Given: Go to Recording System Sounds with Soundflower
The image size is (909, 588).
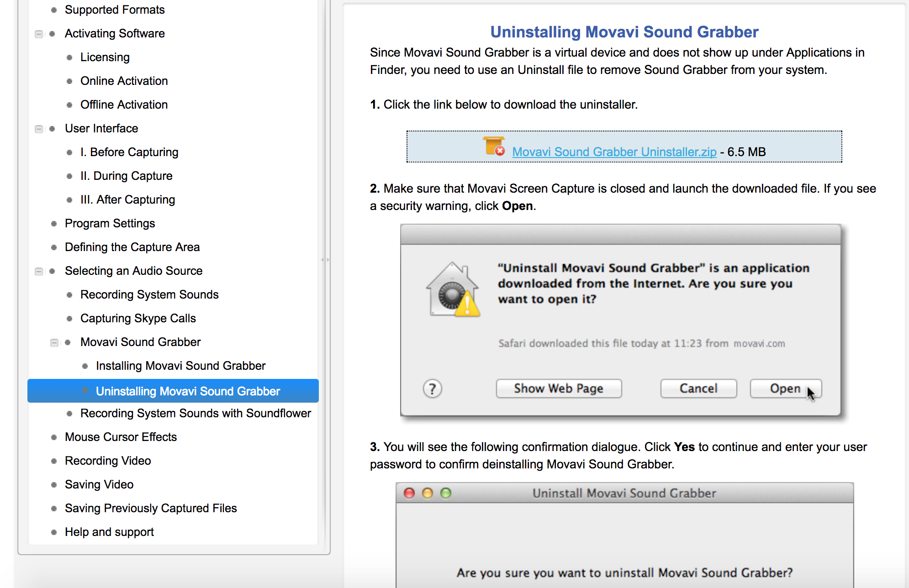Looking at the screenshot, I should (196, 413).
